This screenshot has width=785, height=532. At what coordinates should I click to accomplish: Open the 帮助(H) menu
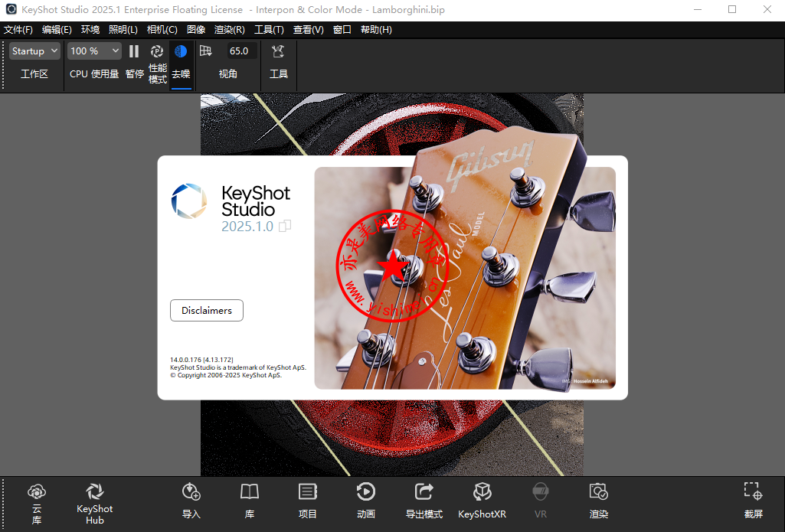tap(376, 30)
